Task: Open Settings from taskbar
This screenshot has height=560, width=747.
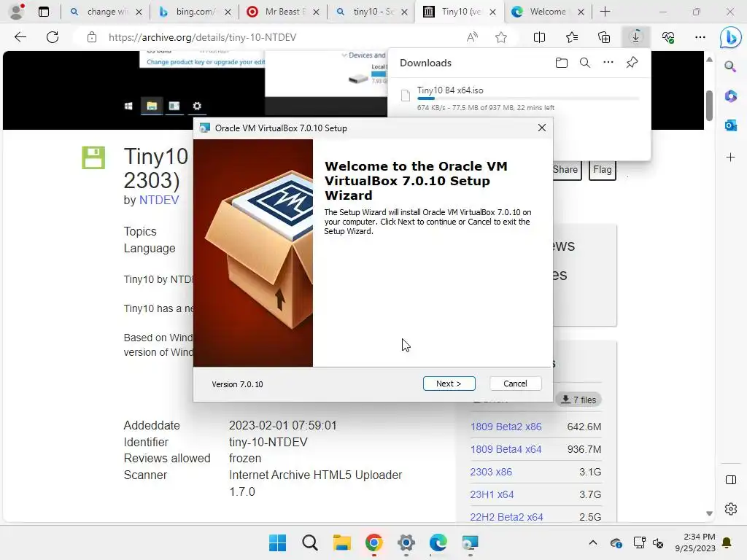Action: coord(406,542)
